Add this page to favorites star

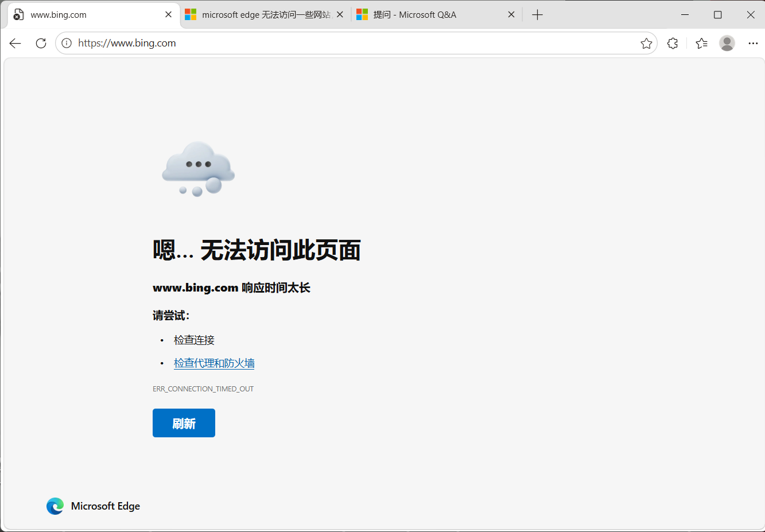click(646, 43)
